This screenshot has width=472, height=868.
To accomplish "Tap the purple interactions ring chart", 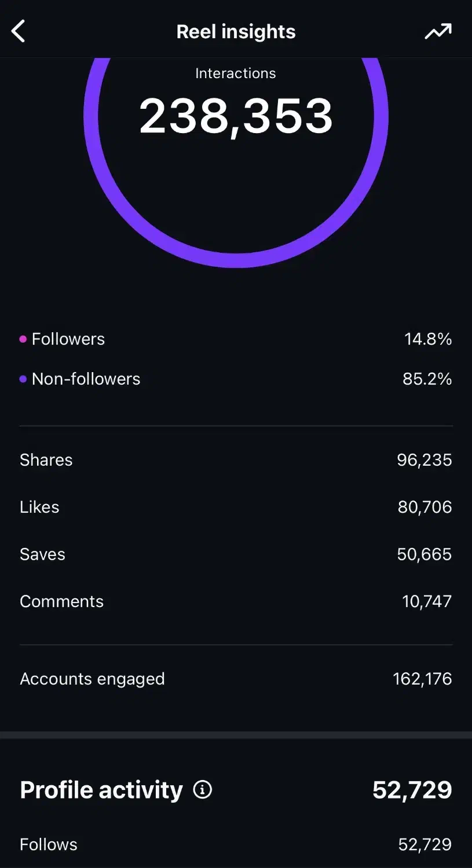I will point(236,259).
